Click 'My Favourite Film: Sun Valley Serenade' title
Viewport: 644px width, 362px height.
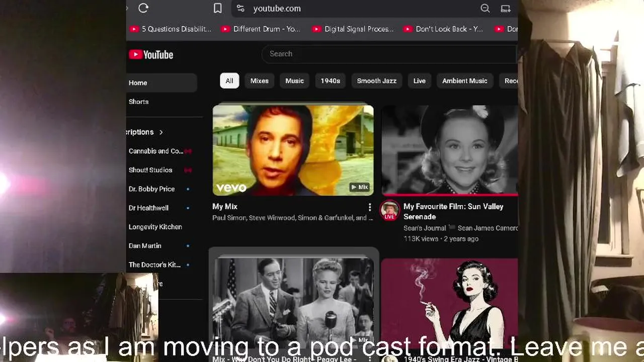[x=453, y=212]
